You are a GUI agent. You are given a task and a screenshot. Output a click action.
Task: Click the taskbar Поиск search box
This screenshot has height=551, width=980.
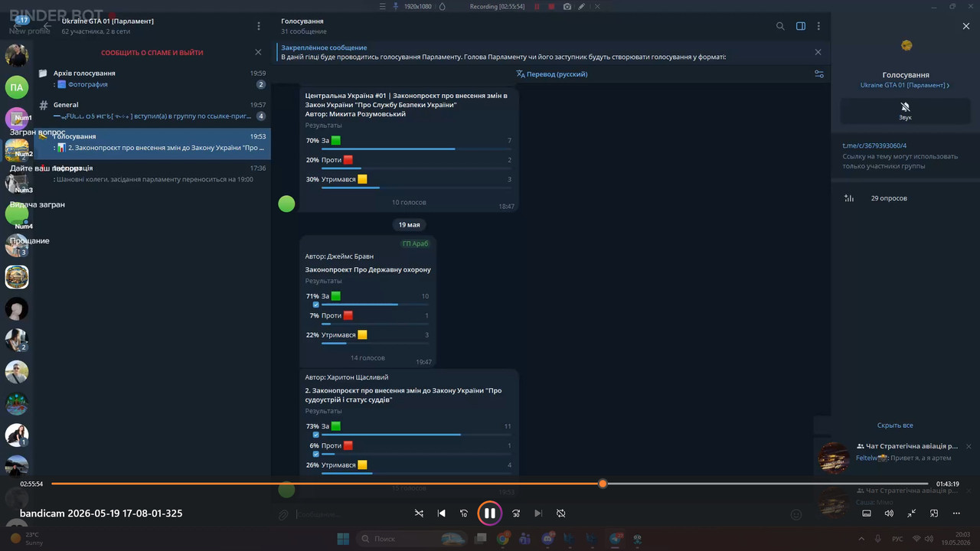[412, 539]
